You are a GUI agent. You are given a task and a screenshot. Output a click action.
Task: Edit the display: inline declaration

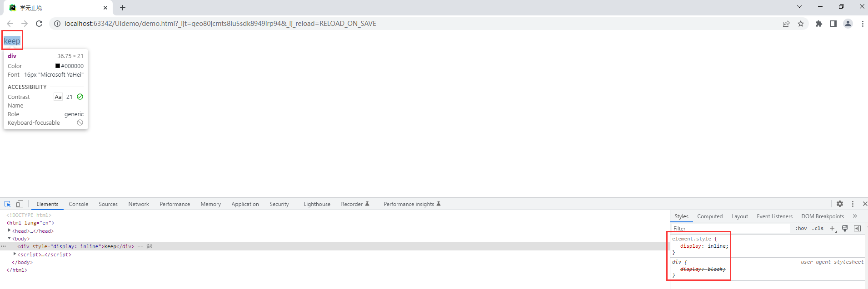click(704, 246)
